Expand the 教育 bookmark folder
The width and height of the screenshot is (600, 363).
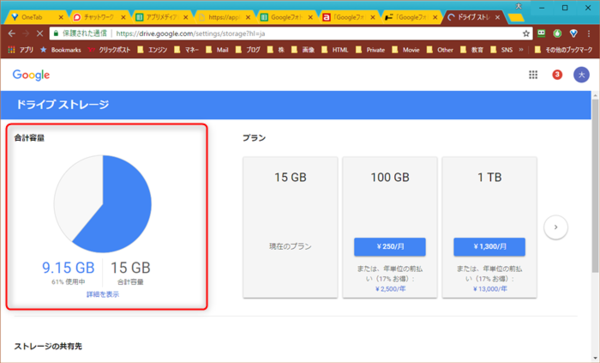pos(472,50)
